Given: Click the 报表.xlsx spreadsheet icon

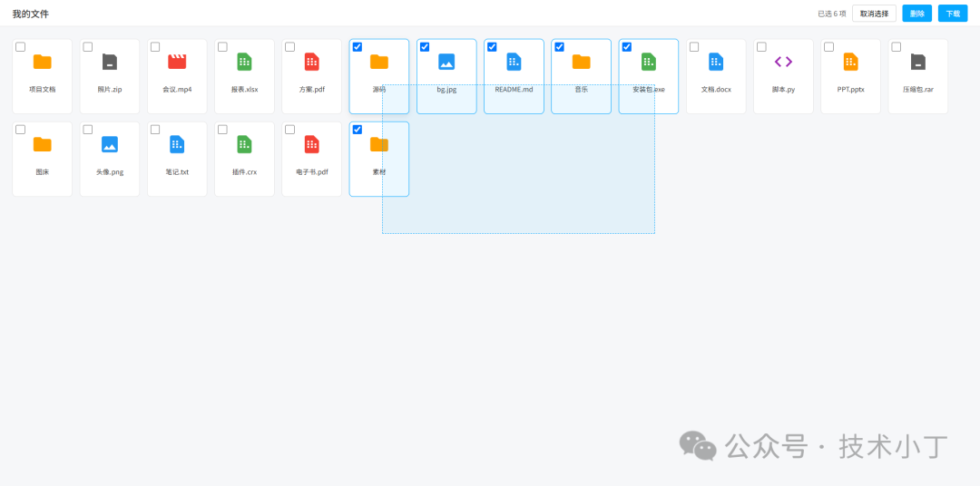Looking at the screenshot, I should coord(244,62).
